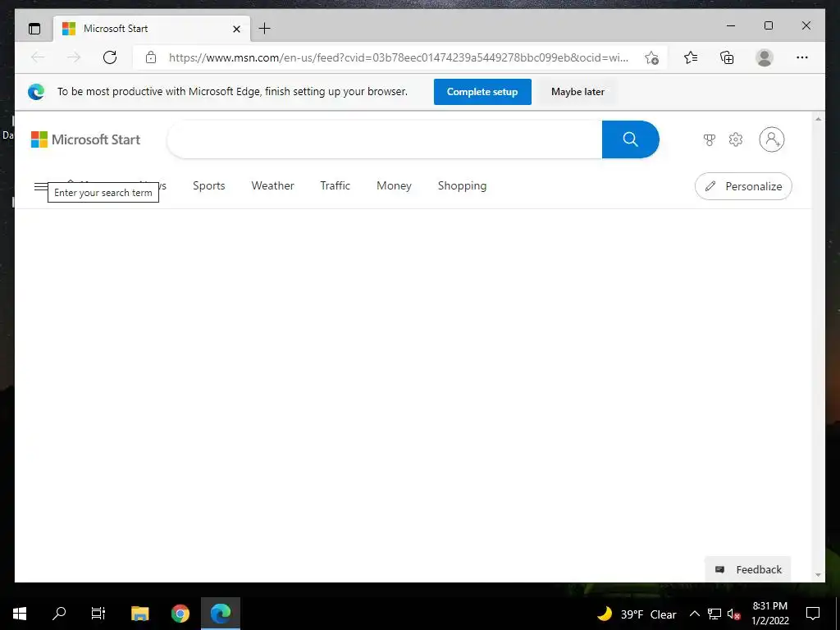The height and width of the screenshot is (630, 840).
Task: Dismiss with Maybe later button
Action: point(577,92)
